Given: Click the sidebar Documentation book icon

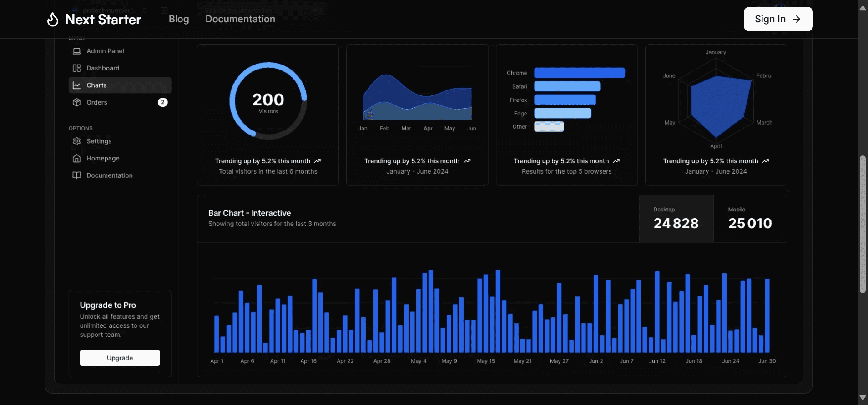Looking at the screenshot, I should tap(77, 175).
